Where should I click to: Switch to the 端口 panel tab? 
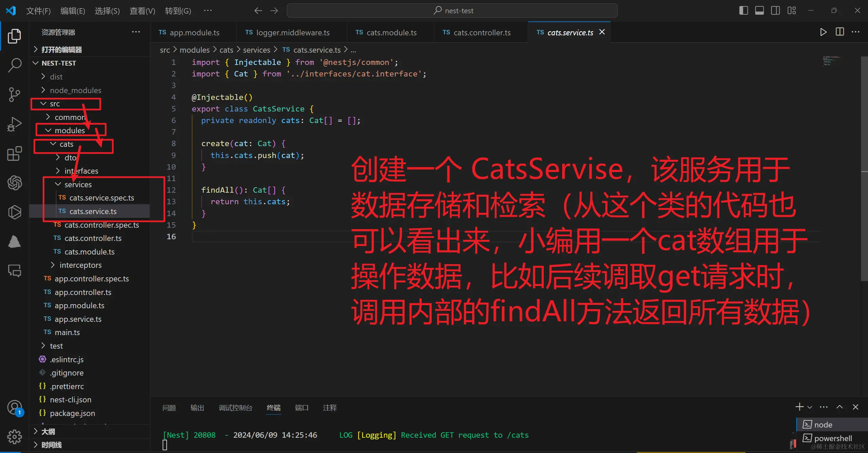click(302, 407)
